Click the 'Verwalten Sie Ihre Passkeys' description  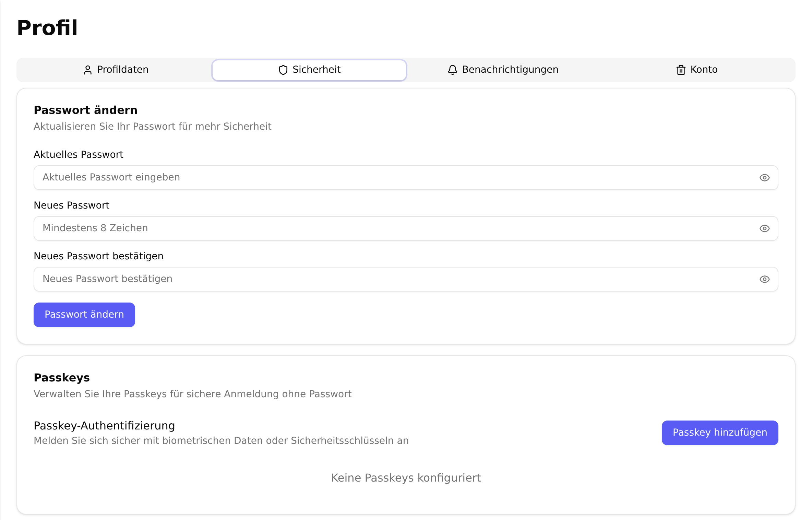(x=193, y=394)
